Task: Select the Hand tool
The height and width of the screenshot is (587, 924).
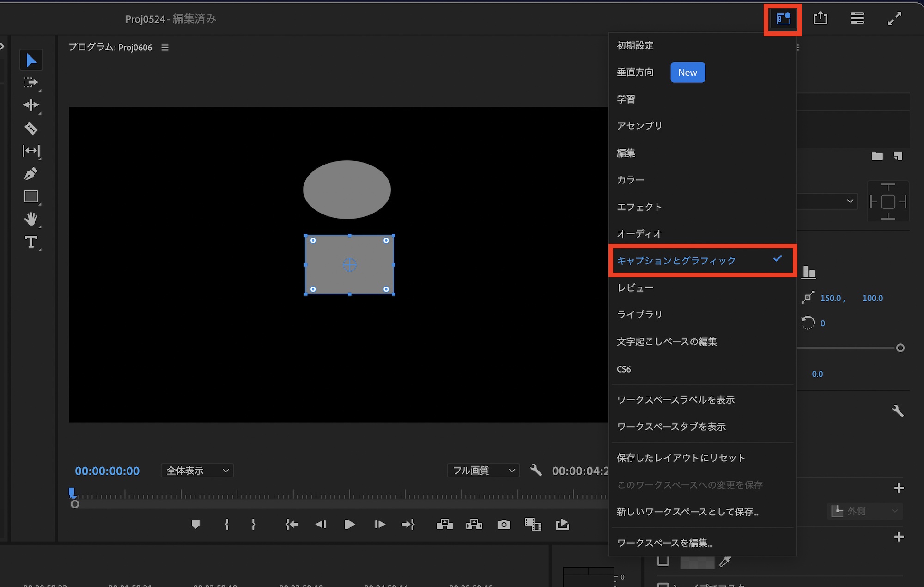Action: tap(31, 219)
